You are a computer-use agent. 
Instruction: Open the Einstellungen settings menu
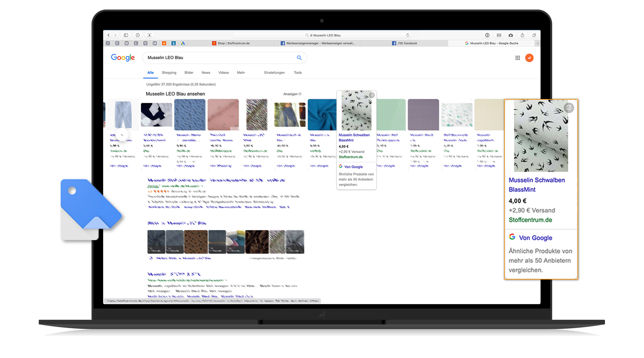click(x=274, y=73)
